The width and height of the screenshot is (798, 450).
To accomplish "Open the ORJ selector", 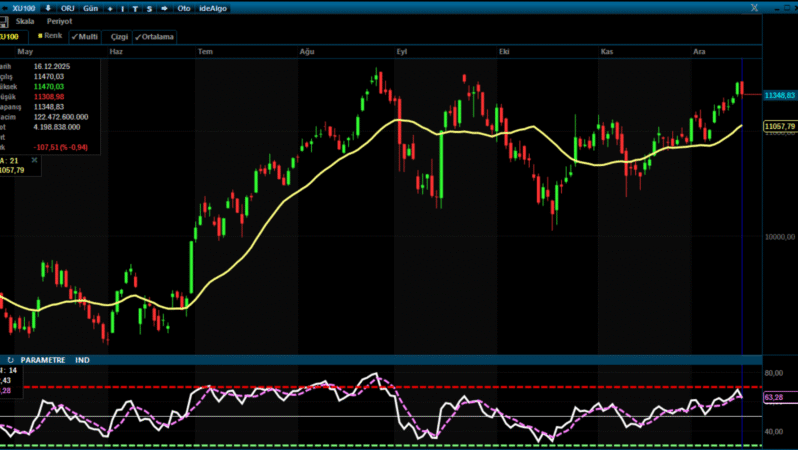I will (x=68, y=7).
